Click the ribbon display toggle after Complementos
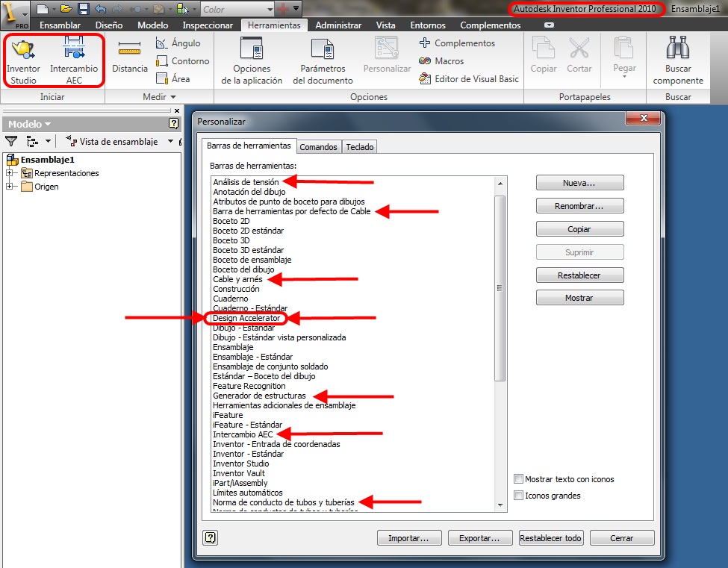 [550, 25]
